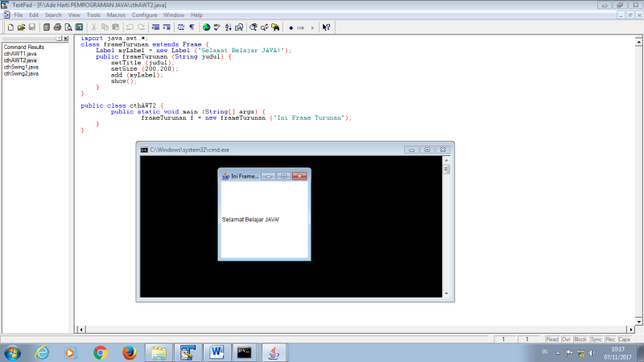The height and width of the screenshot is (362, 644).
Task: Open Windows Start button
Action: (13, 352)
